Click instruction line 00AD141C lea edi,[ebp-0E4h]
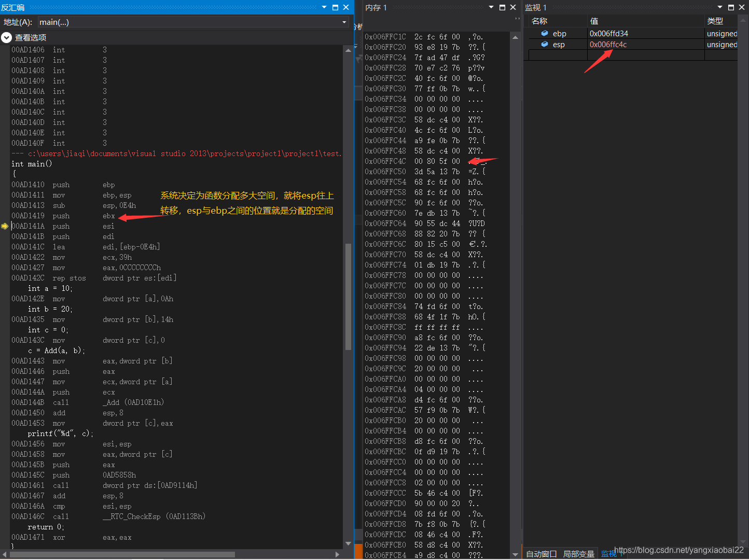 click(x=86, y=247)
